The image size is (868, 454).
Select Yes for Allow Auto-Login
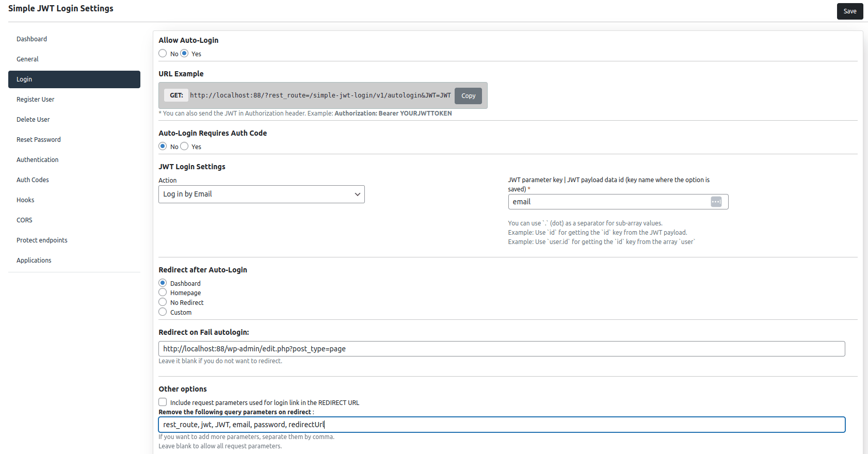pyautogui.click(x=184, y=53)
